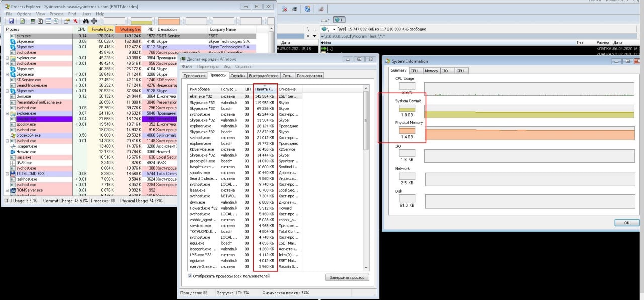The width and height of the screenshot is (644, 300).
Task: Select the Howard.exe row in Process Explorer
Action: 92,152
